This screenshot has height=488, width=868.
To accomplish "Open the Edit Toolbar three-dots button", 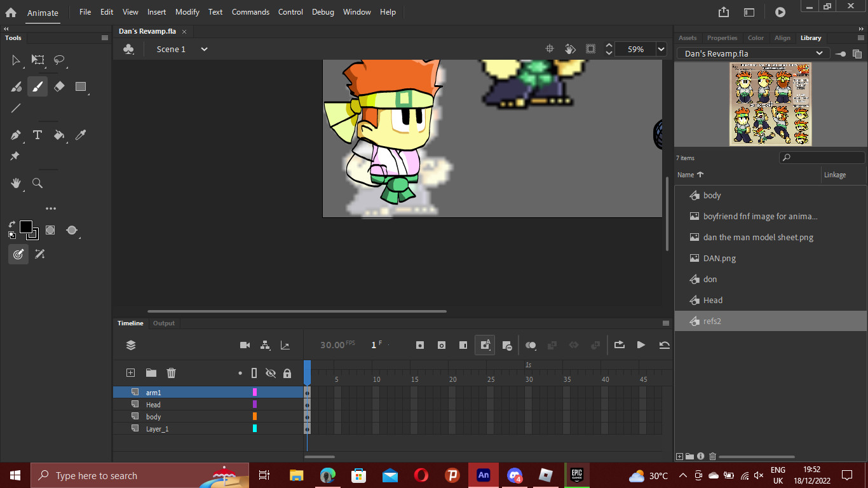I will point(51,208).
